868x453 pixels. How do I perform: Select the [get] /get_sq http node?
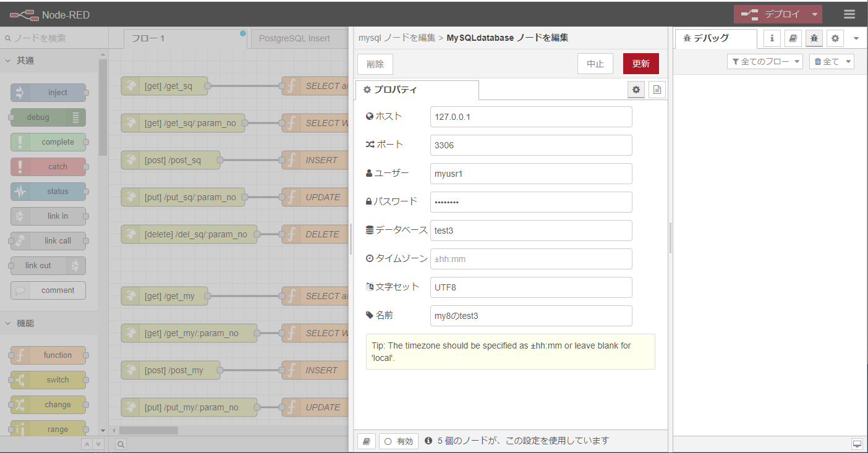point(164,86)
